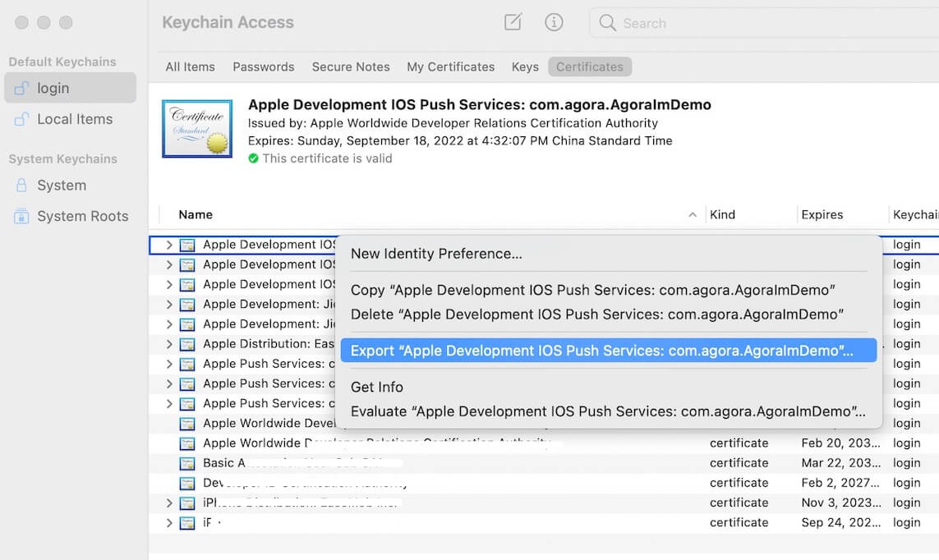Select the System keychain lock icon

[x=22, y=186]
